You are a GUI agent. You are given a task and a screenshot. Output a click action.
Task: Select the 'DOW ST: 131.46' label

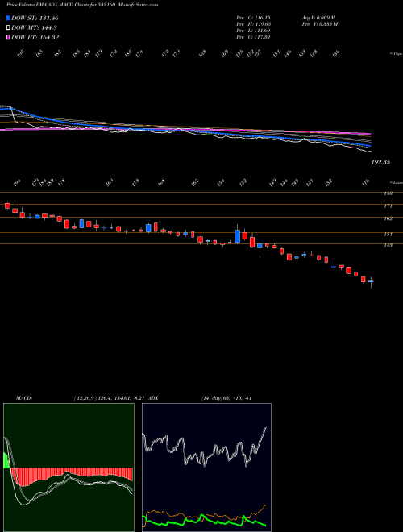[x=35, y=18]
